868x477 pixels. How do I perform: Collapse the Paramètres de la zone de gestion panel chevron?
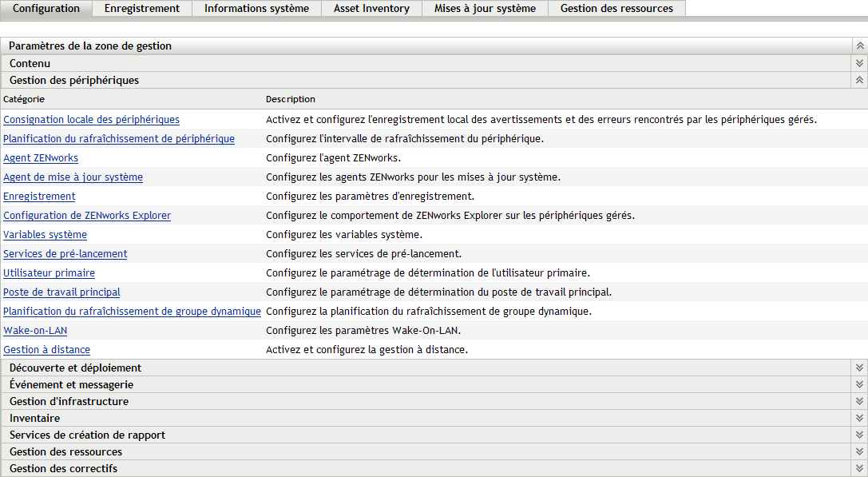point(859,46)
